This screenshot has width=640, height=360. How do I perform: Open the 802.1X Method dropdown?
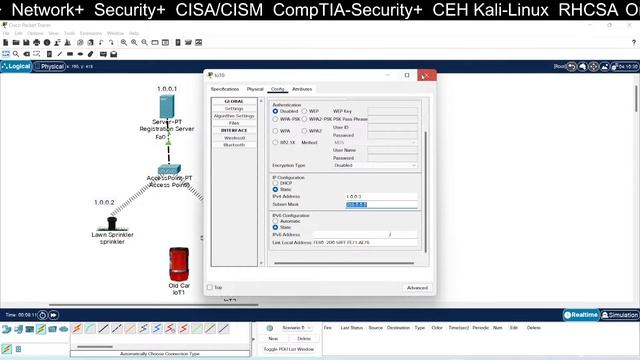point(375,142)
